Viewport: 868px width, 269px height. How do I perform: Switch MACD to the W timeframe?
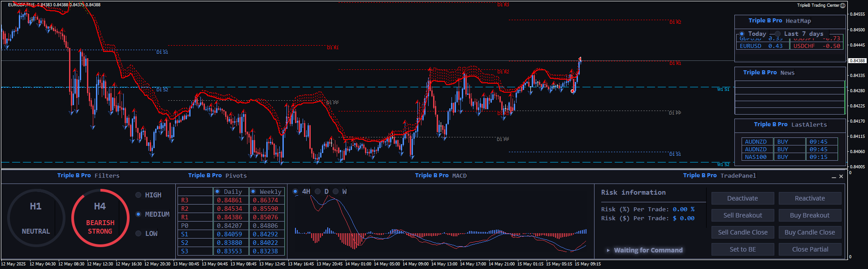coord(336,192)
